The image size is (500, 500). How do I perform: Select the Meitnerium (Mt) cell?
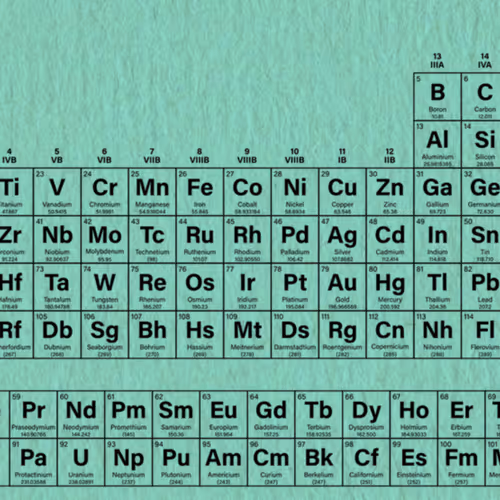click(x=247, y=335)
